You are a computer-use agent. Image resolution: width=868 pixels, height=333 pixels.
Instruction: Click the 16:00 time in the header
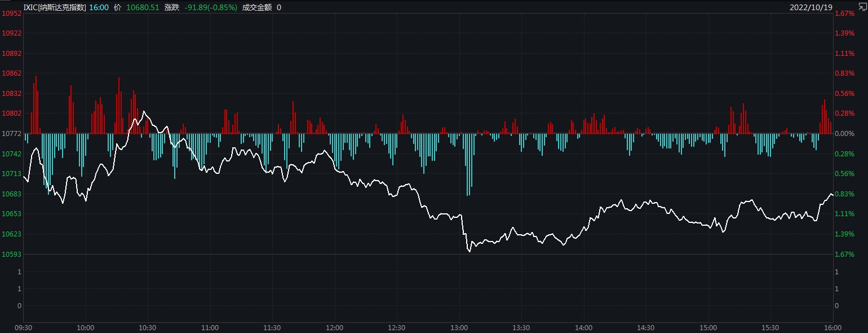[99, 7]
